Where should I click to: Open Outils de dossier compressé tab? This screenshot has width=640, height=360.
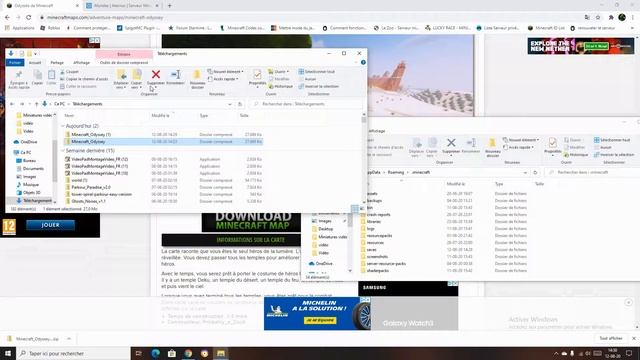pyautogui.click(x=124, y=62)
